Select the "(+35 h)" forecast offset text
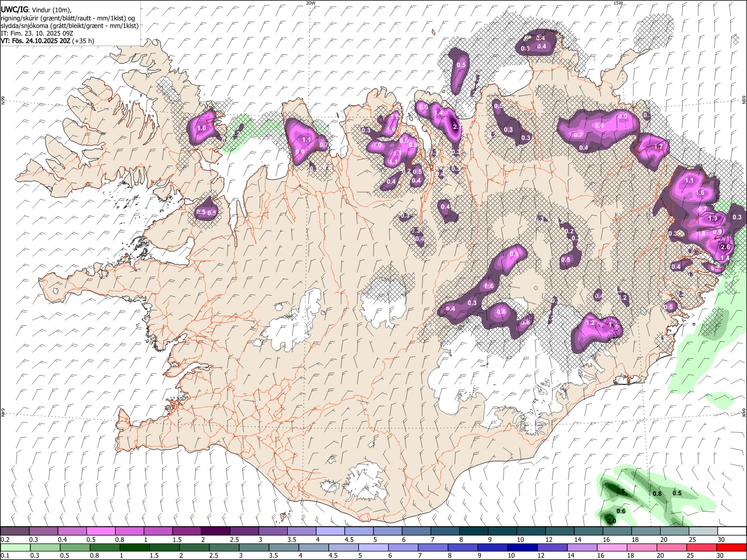Screen dimensions: 747x560 [x=83, y=41]
